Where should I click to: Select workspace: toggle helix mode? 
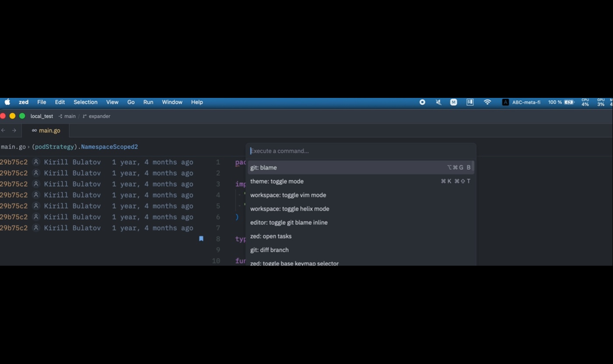(x=361, y=209)
